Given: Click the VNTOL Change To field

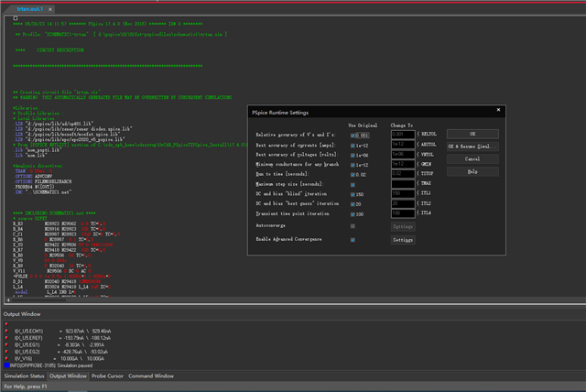Looking at the screenshot, I should [403, 155].
